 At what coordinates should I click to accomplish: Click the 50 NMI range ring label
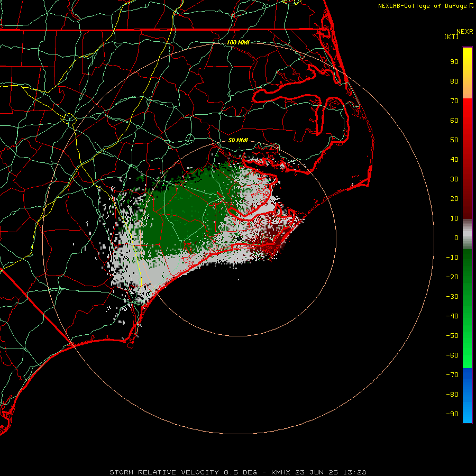pos(238,140)
